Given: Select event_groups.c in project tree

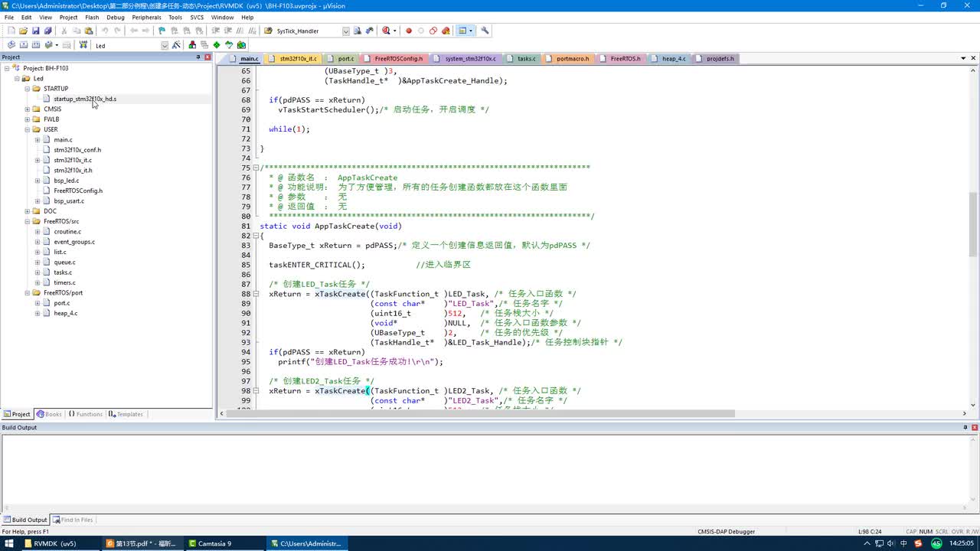Looking at the screenshot, I should pos(74,242).
